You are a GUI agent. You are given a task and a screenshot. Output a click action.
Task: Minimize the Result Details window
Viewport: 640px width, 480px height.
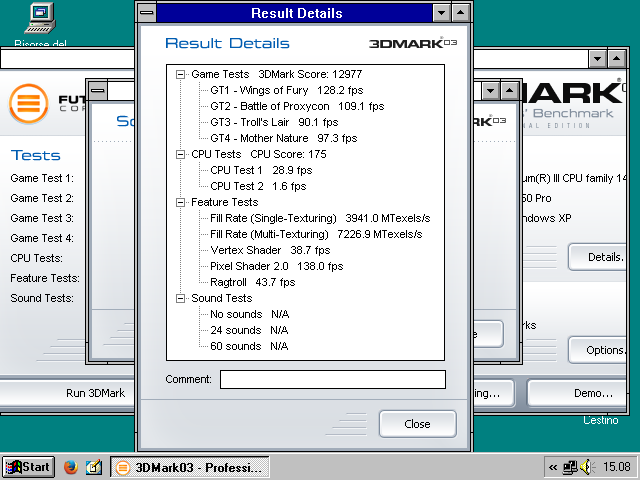442,13
